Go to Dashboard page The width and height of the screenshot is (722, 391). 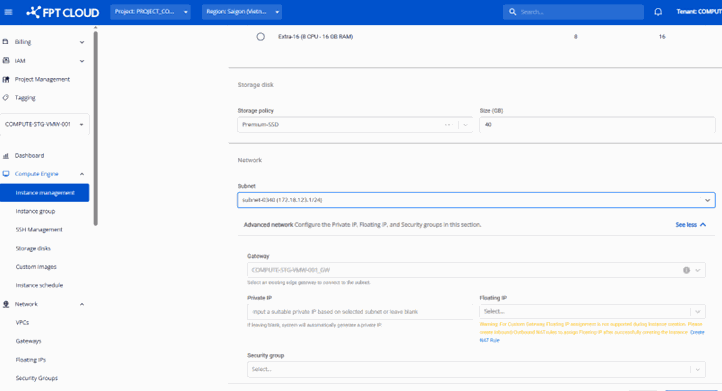tap(29, 156)
